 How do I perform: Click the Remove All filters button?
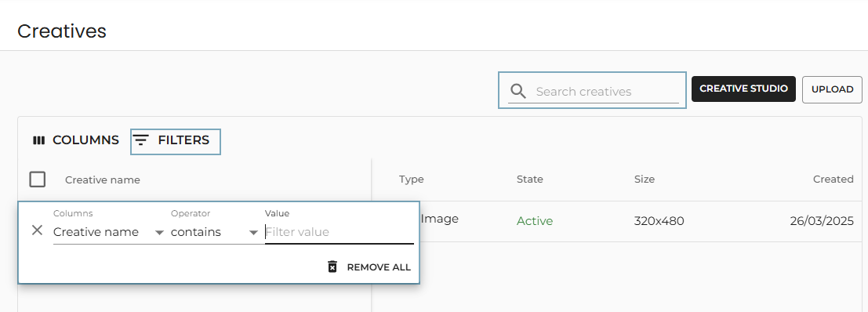(x=369, y=267)
